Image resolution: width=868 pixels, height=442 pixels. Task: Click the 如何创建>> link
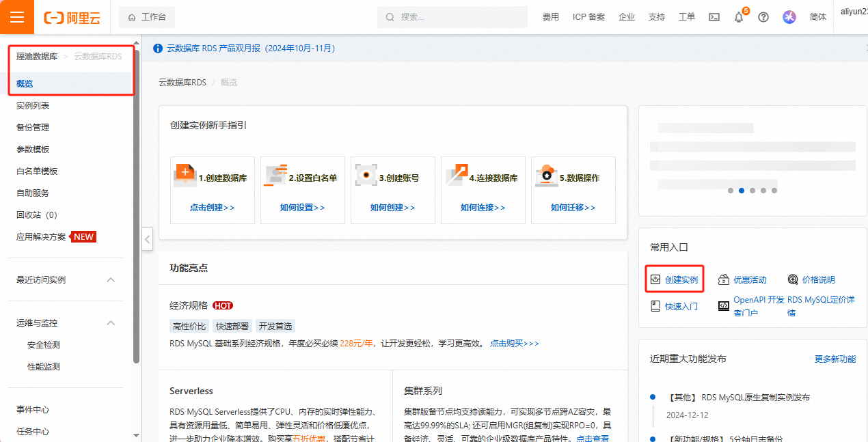click(x=392, y=208)
